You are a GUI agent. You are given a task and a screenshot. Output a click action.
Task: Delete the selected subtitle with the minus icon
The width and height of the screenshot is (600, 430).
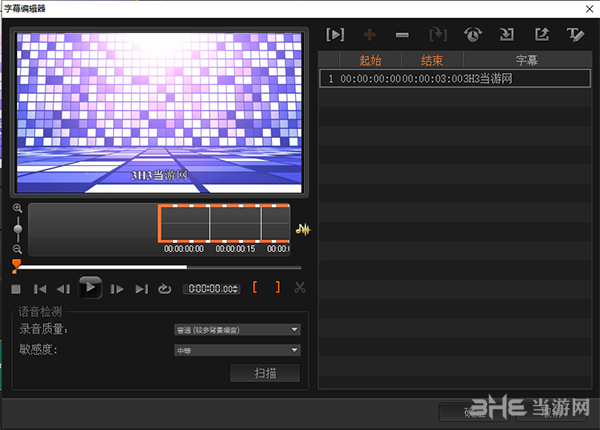coord(402,35)
